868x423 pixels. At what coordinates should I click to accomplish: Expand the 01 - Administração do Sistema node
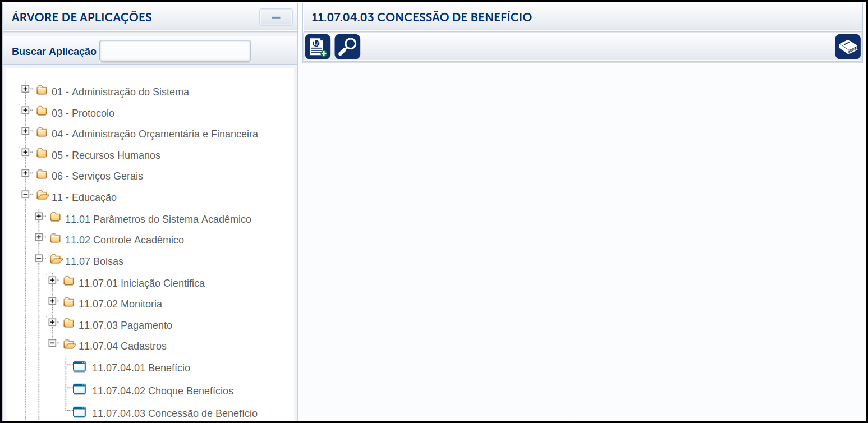[x=25, y=89]
